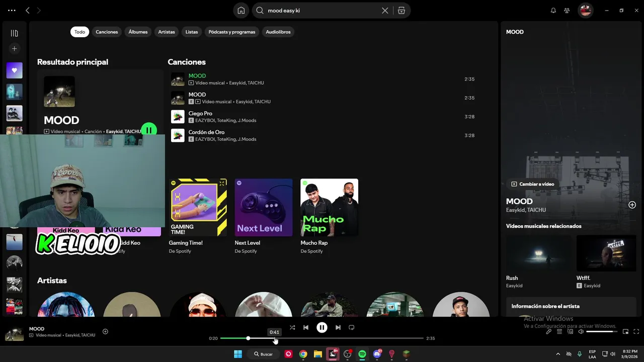Image resolution: width=644 pixels, height=362 pixels.
Task: Play the Ciego Pro song
Action: pyautogui.click(x=323, y=116)
